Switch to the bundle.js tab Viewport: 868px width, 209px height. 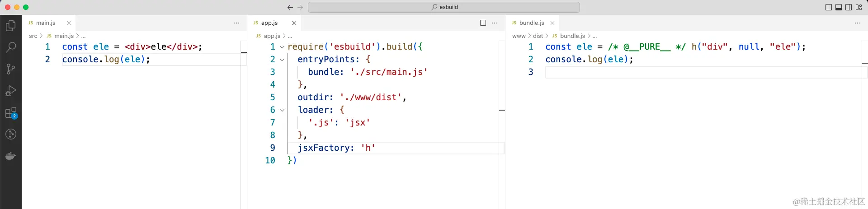[x=532, y=23]
